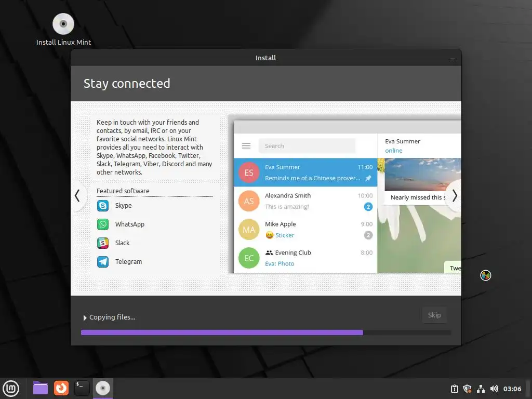Click the colorful circle icon on desktop
Viewport: 532px width, 399px height.
click(x=486, y=275)
